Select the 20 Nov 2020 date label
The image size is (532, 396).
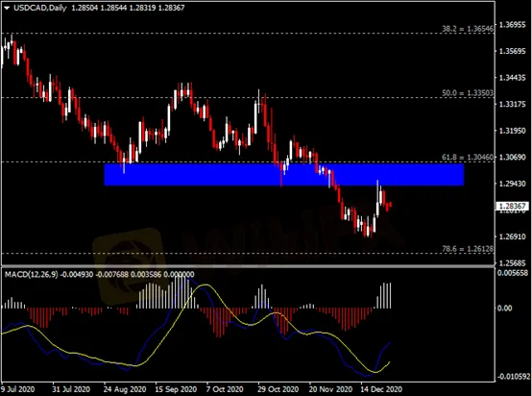click(330, 389)
